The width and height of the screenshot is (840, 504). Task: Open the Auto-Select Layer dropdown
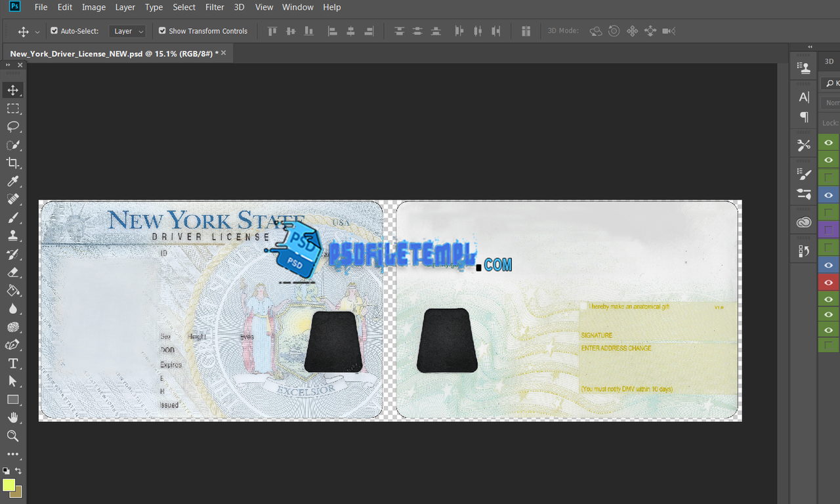coord(127,31)
